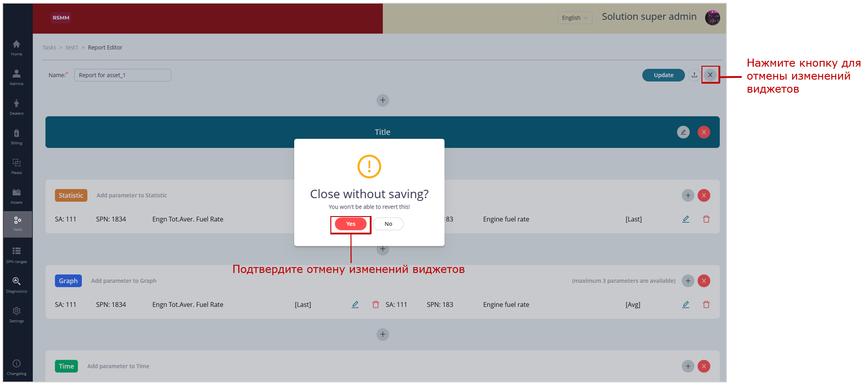Edit the Title widget with pencil icon
The width and height of the screenshot is (868, 387).
[683, 132]
